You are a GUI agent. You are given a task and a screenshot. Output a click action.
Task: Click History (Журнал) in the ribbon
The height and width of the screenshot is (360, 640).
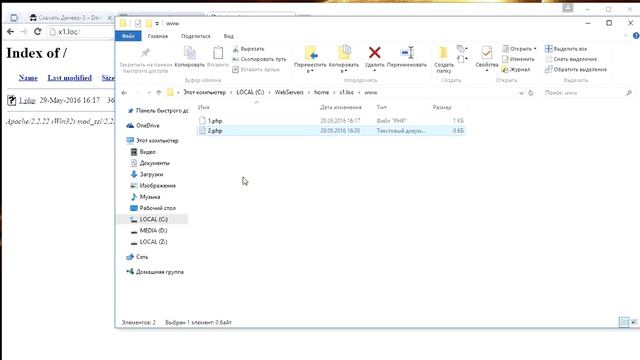click(x=516, y=69)
